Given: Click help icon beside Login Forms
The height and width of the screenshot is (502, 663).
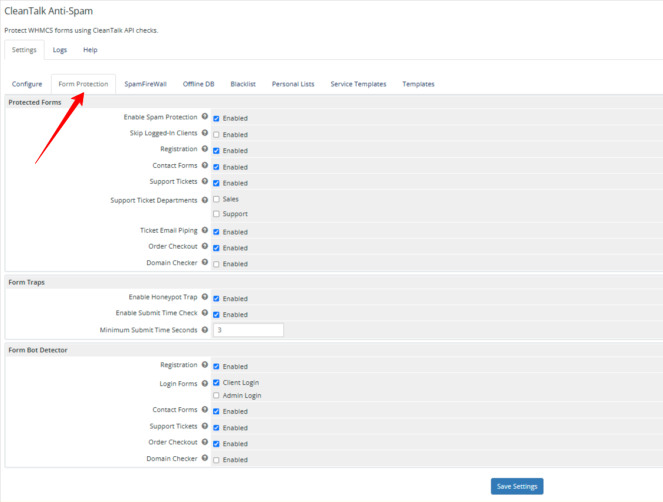Looking at the screenshot, I should click(x=205, y=383).
